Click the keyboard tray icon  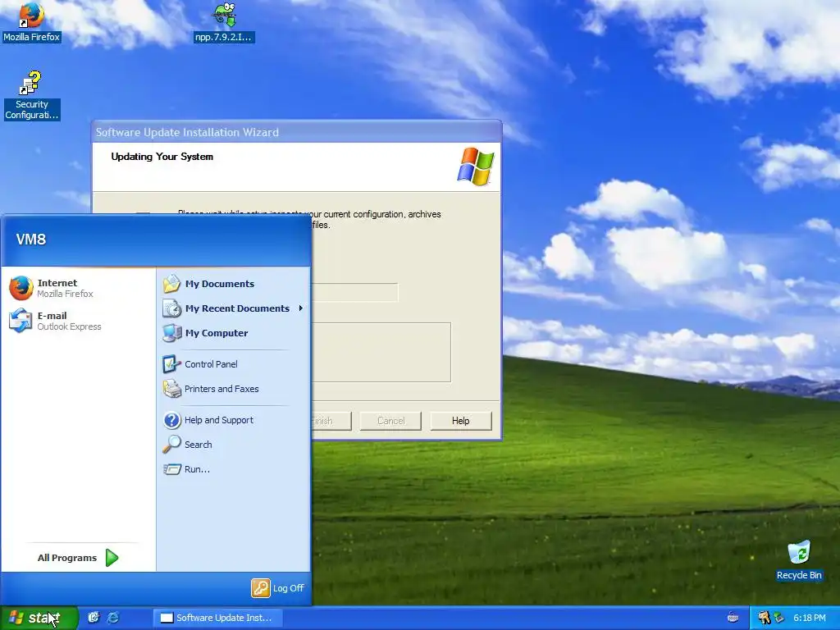click(733, 619)
